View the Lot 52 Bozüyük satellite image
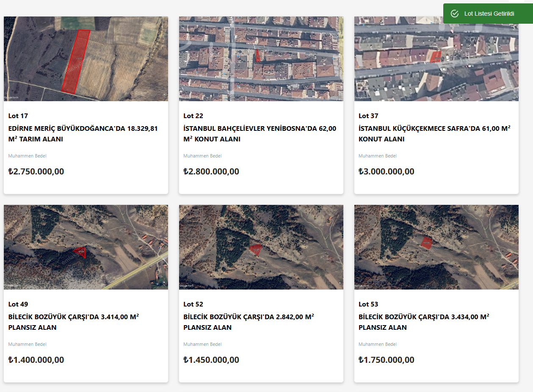Image resolution: width=533 pixels, height=392 pixels. point(261,247)
